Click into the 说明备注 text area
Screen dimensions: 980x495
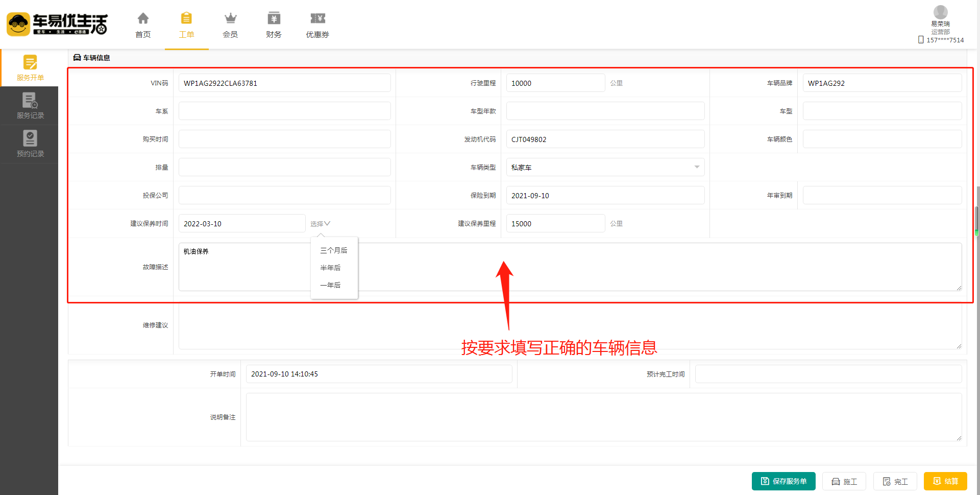[604, 417]
